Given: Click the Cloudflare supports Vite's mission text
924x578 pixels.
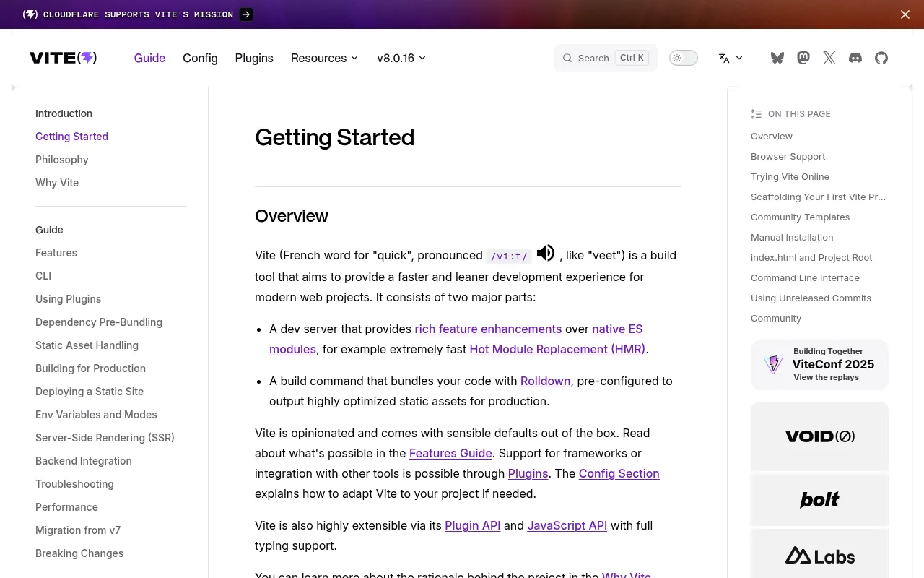Looking at the screenshot, I should 138,14.
